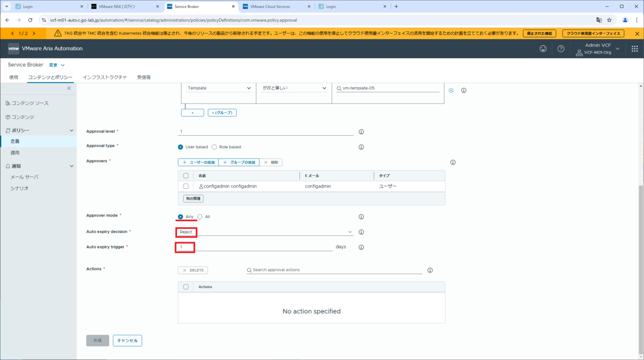
Task: Click the feedback smiley icon
Action: tap(543, 48)
